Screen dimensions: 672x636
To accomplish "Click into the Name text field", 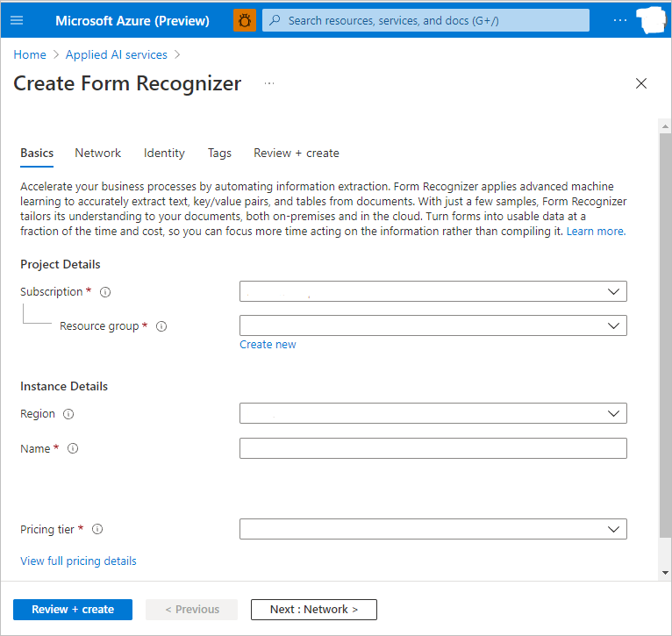I will (433, 448).
